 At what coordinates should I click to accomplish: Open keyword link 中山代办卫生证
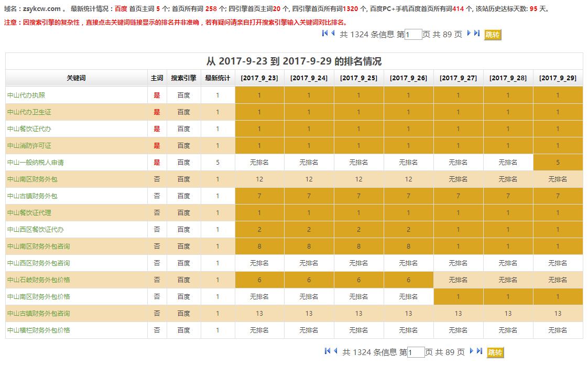[x=29, y=112]
